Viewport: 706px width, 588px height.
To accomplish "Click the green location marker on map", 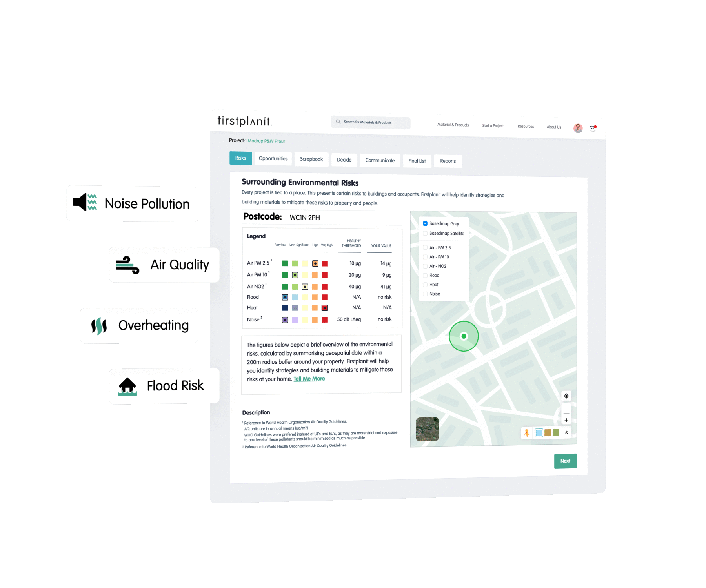I will click(x=464, y=336).
